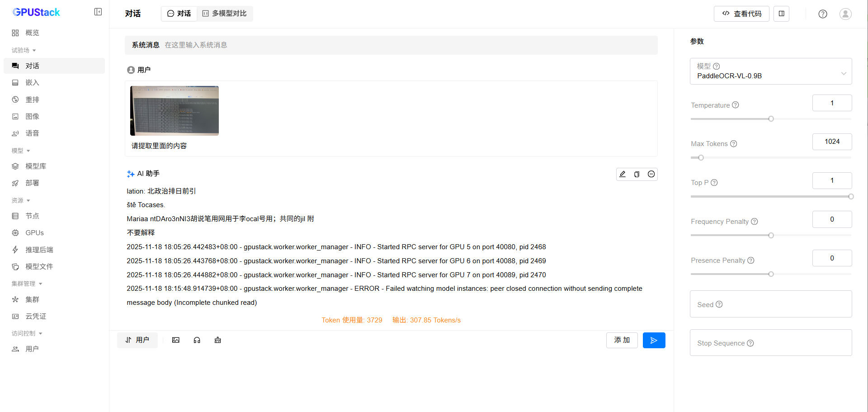Show the Top P help icon
Viewport: 868px width, 412px height.
pos(714,183)
